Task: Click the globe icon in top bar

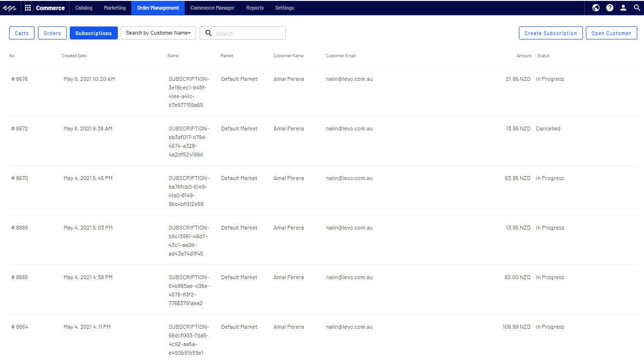Action: coord(596,8)
